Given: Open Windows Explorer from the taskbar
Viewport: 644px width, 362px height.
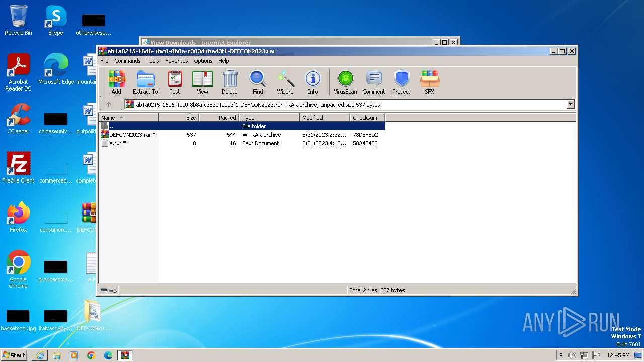Looking at the screenshot, I should click(57, 355).
